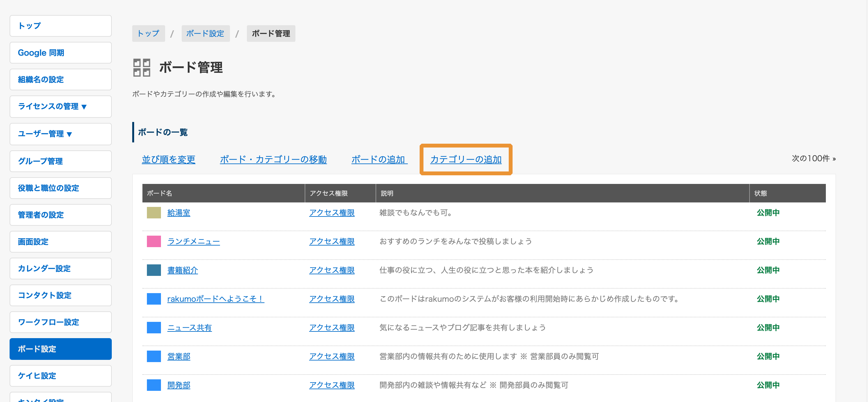Click the 状態 column header
This screenshot has height=402, width=868.
pos(788,193)
